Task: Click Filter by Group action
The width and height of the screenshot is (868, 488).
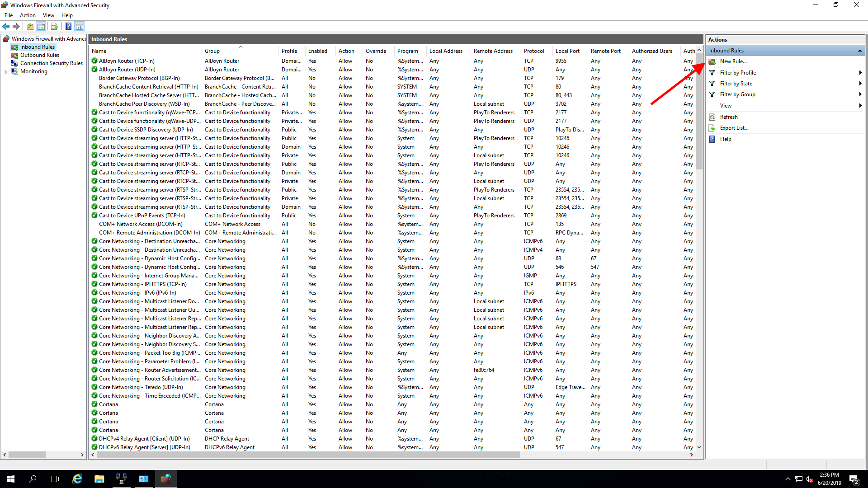Action: [737, 94]
